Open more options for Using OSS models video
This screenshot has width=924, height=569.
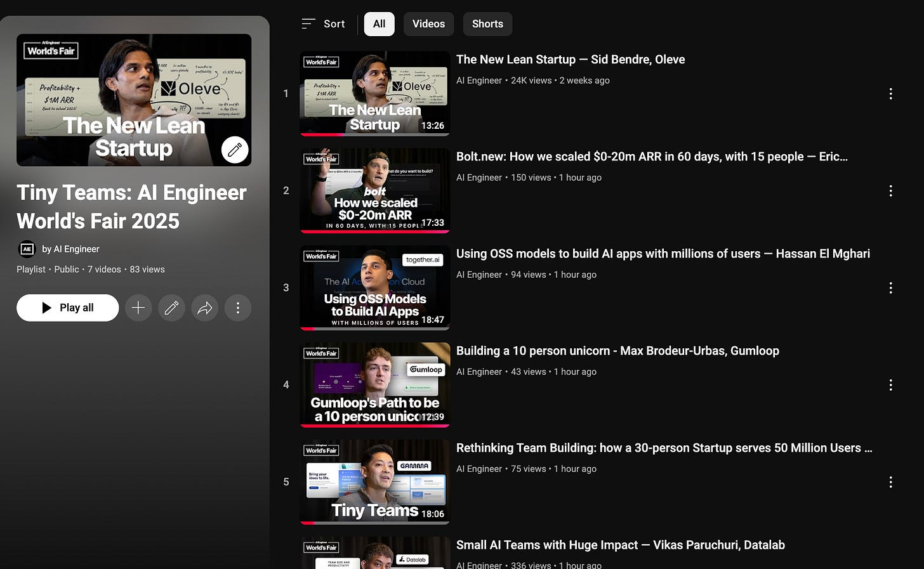click(891, 288)
